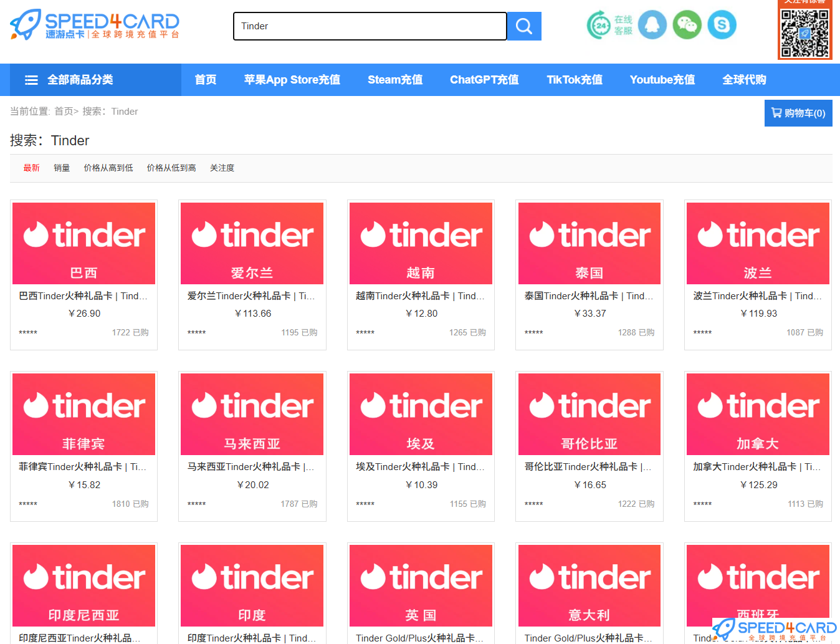Open the 泰国 Tinder card thumbnail

[589, 243]
